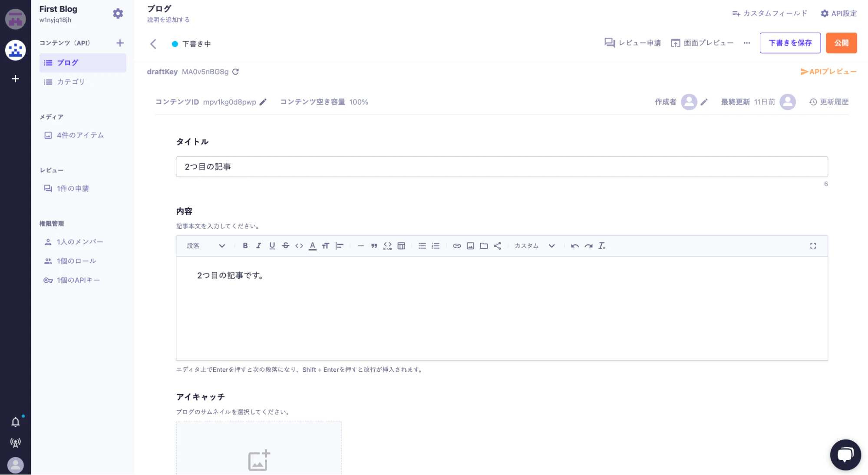Screen dimensions: 868x475
Task: Insert a blockquote
Action: (374, 246)
